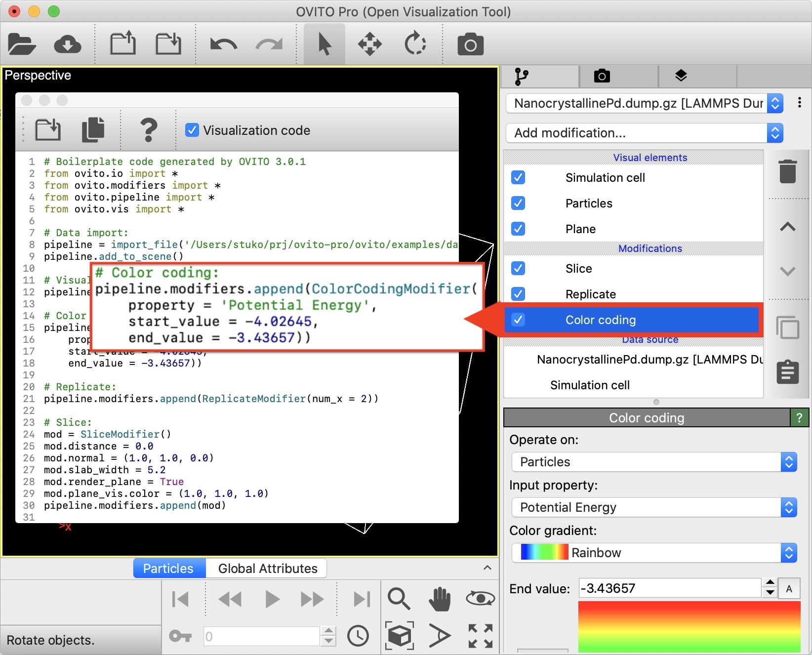
Task: Open the render image camera tool
Action: click(x=470, y=43)
